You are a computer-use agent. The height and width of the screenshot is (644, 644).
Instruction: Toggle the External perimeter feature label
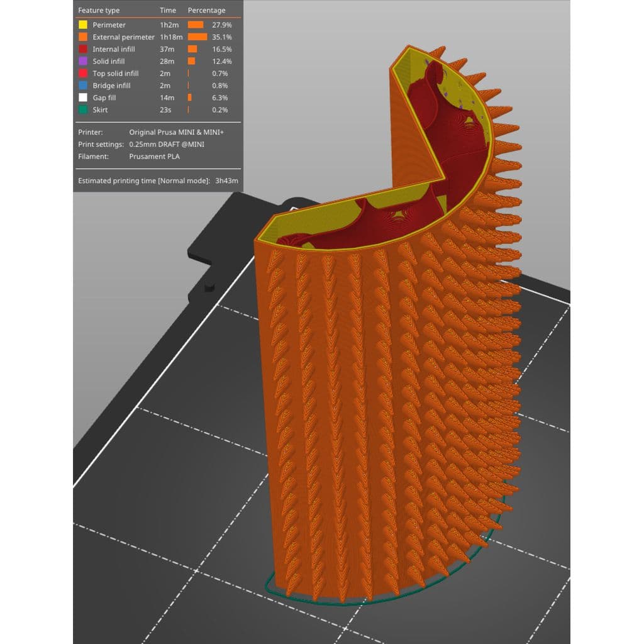point(124,37)
